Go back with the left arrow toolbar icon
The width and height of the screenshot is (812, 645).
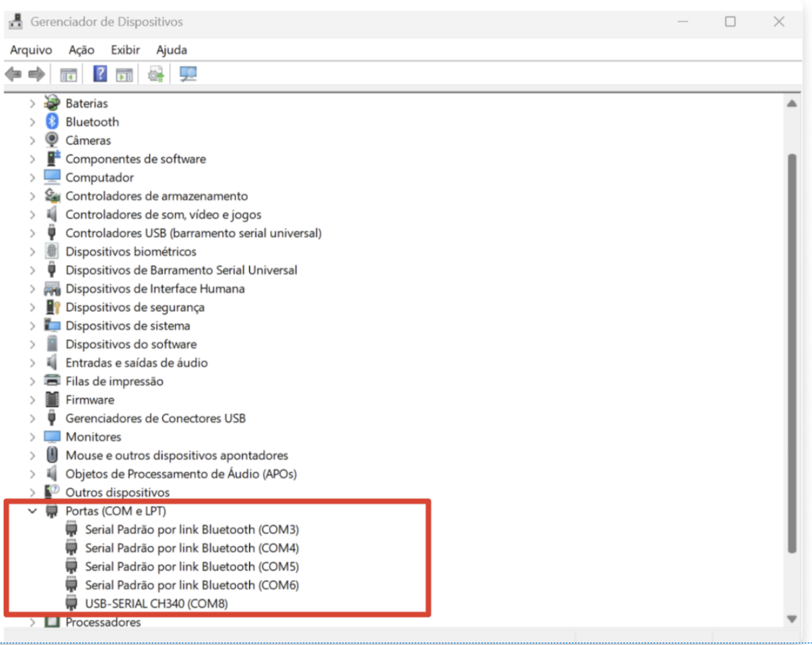pyautogui.click(x=13, y=74)
